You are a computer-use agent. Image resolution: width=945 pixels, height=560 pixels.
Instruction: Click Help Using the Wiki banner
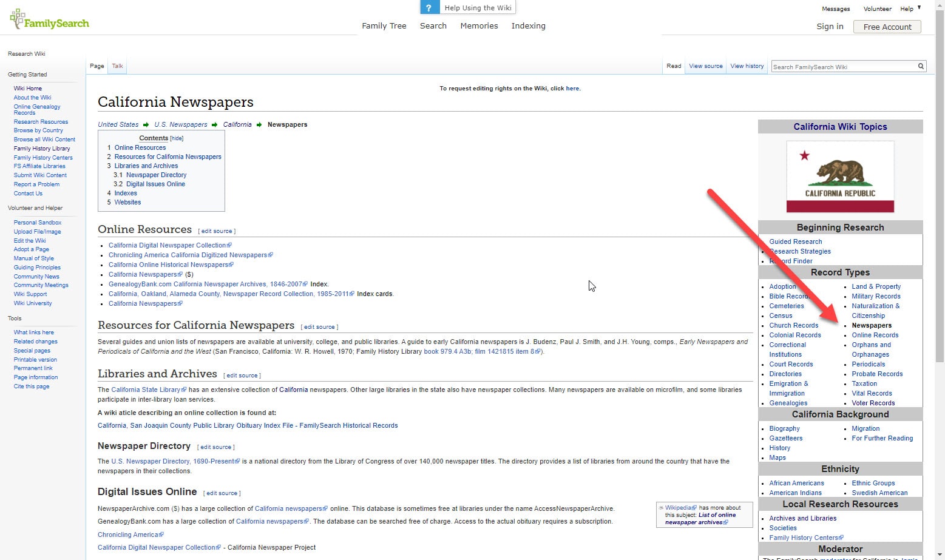coord(478,8)
